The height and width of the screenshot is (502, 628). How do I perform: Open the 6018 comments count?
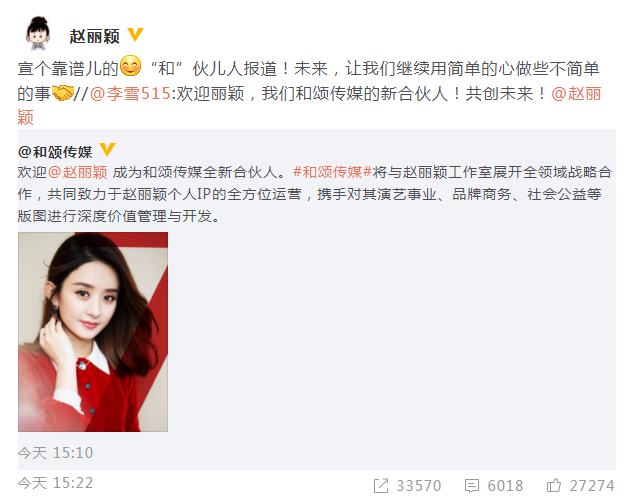click(505, 486)
